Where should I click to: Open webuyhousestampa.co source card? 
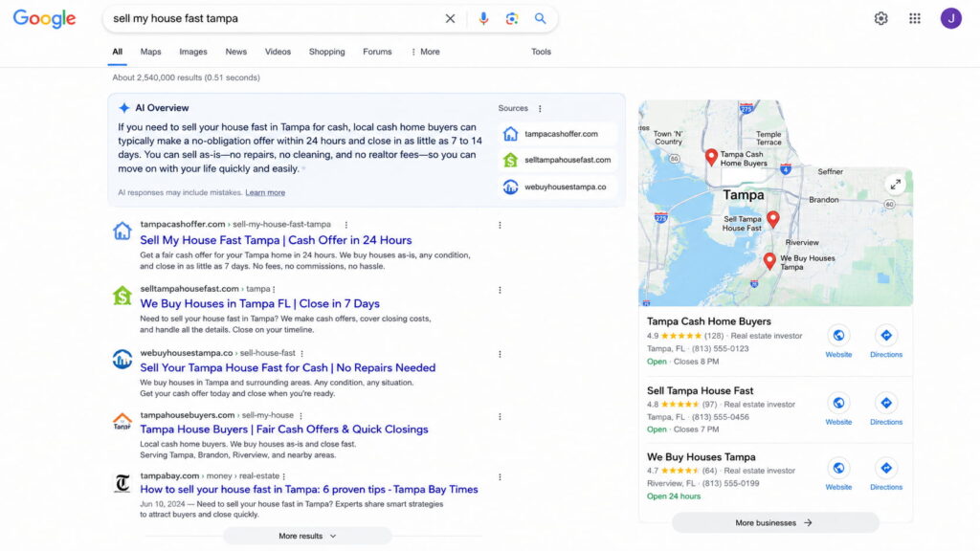click(558, 187)
